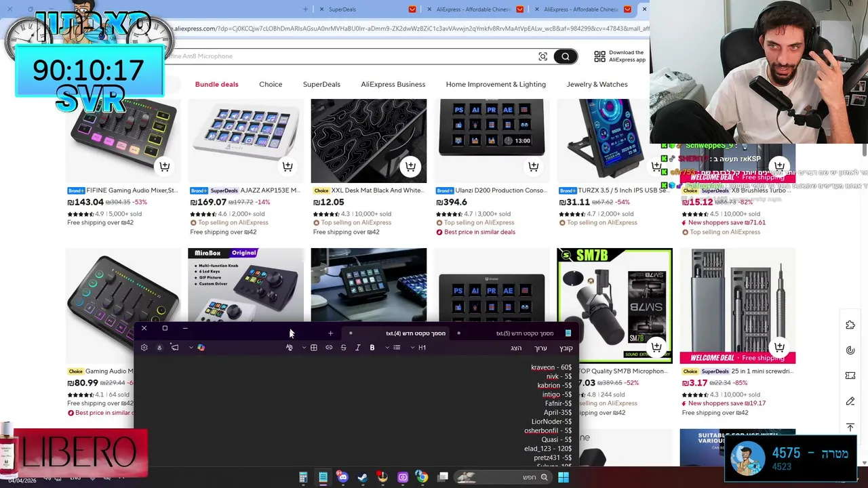Click the Notepad account profile icon
This screenshot has height=488, width=868.
(x=159, y=348)
